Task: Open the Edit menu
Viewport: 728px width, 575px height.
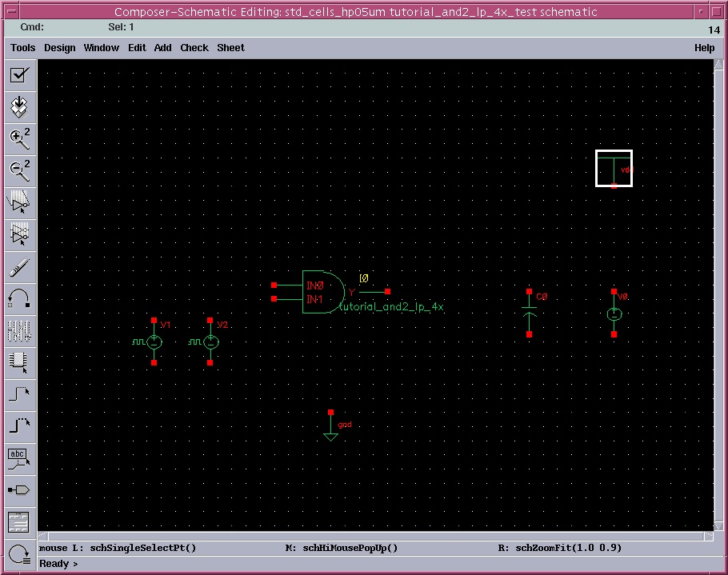Action: pyautogui.click(x=137, y=48)
